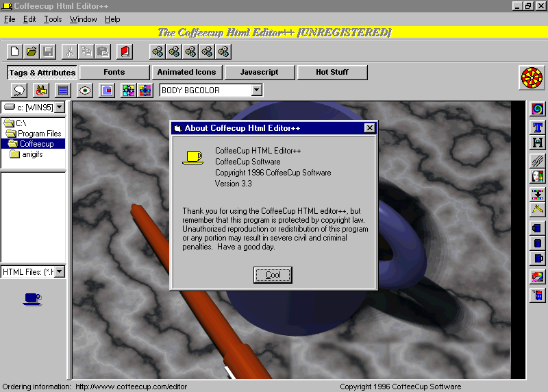Open the HTML Files type filter dropdown
The width and height of the screenshot is (548, 392).
coord(60,271)
